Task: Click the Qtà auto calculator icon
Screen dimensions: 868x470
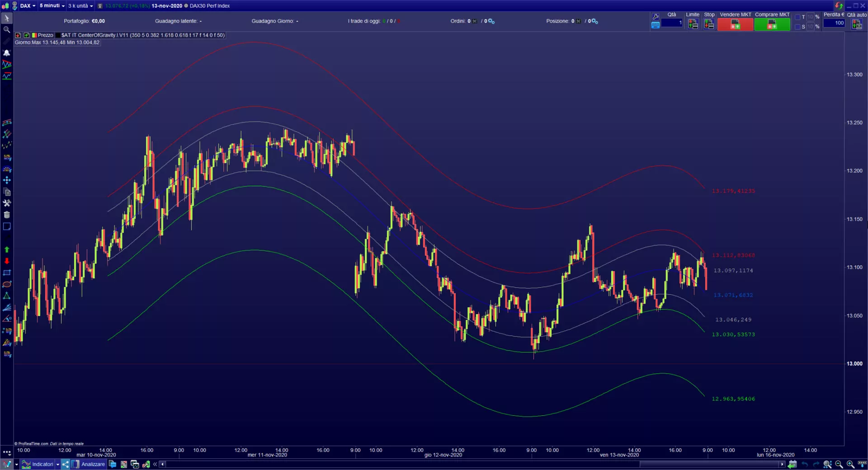Action: pos(857,25)
